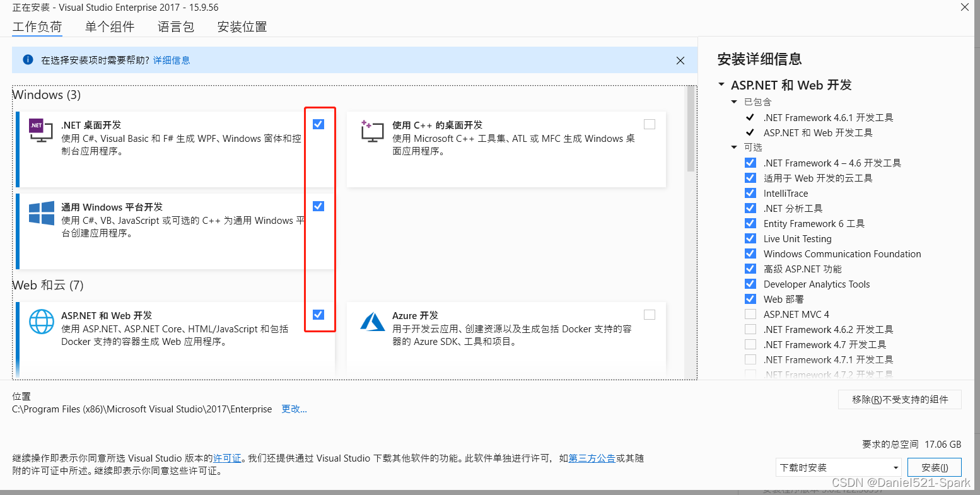
Task: Click the Azure development logo icon
Action: 373,322
